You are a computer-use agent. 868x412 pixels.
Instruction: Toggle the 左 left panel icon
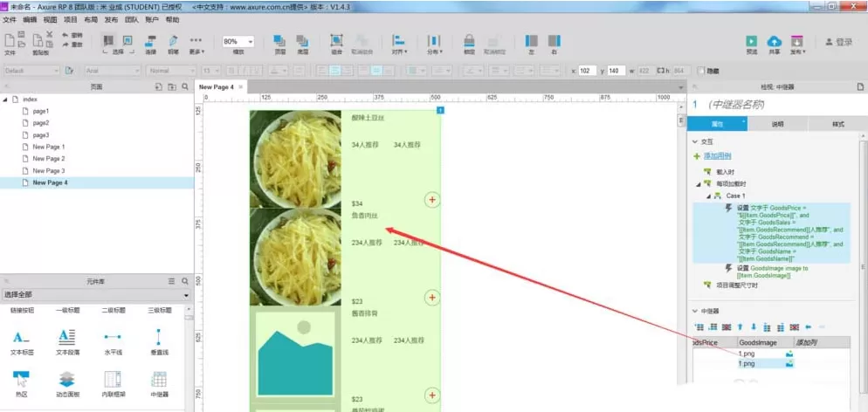(532, 41)
